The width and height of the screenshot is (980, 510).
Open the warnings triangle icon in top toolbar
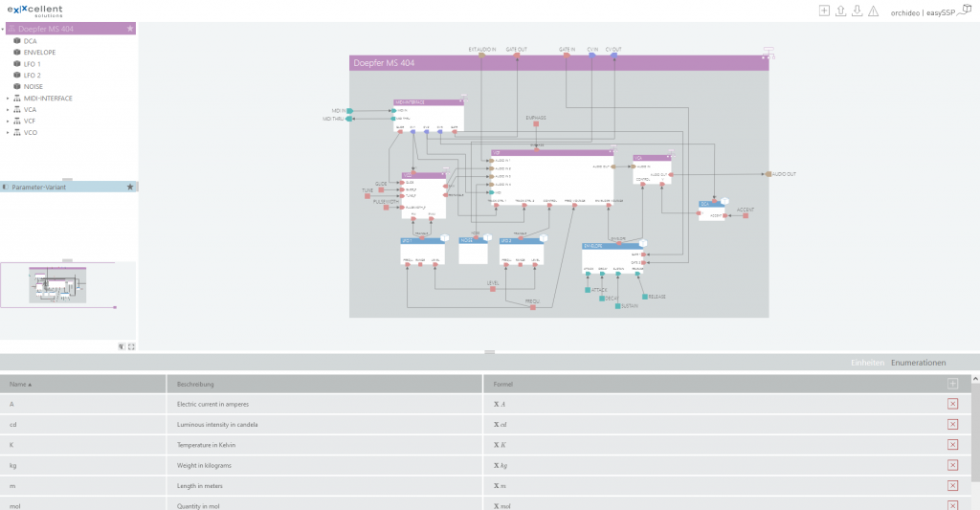[873, 11]
